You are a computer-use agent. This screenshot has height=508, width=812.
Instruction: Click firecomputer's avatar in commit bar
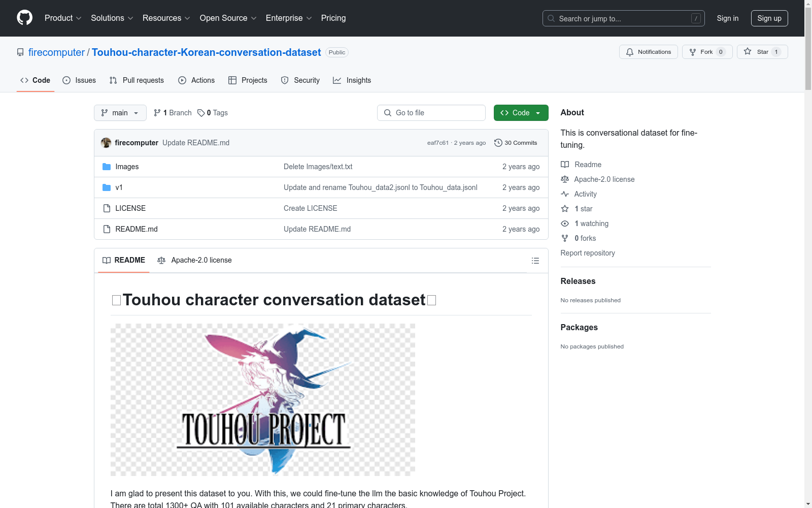(x=106, y=143)
